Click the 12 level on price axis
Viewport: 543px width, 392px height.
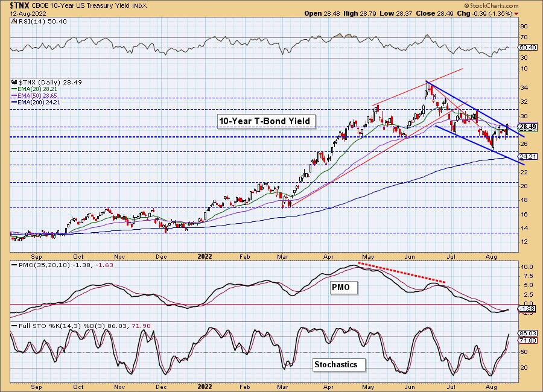coord(524,242)
